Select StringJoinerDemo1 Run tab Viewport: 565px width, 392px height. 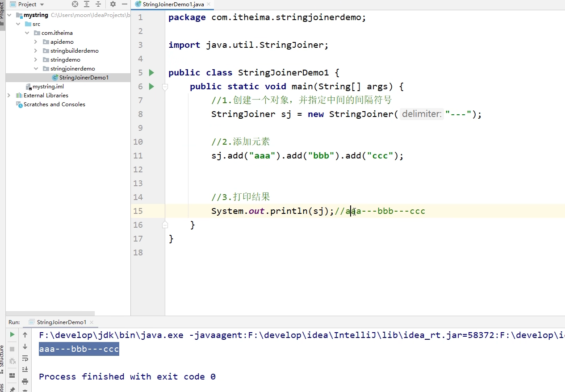(61, 322)
